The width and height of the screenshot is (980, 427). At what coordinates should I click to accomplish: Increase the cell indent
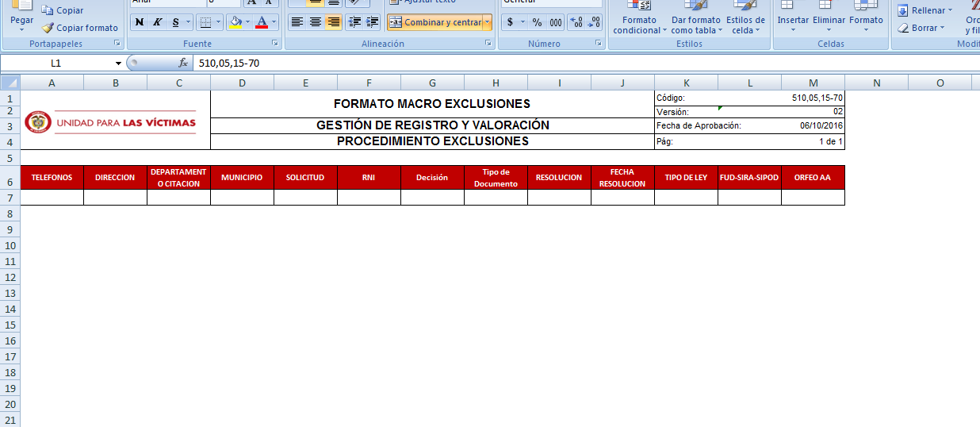[x=372, y=22]
